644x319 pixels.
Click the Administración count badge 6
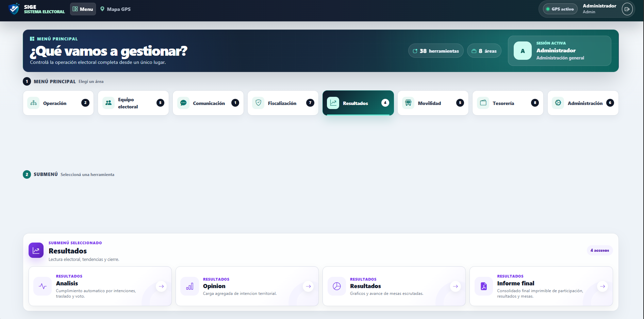click(610, 103)
